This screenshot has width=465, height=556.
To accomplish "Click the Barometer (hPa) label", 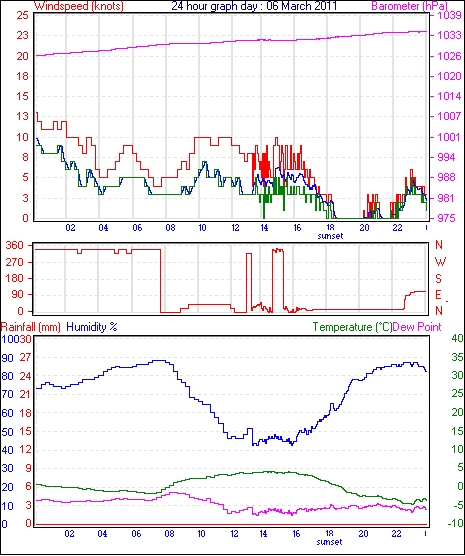I will [x=410, y=6].
